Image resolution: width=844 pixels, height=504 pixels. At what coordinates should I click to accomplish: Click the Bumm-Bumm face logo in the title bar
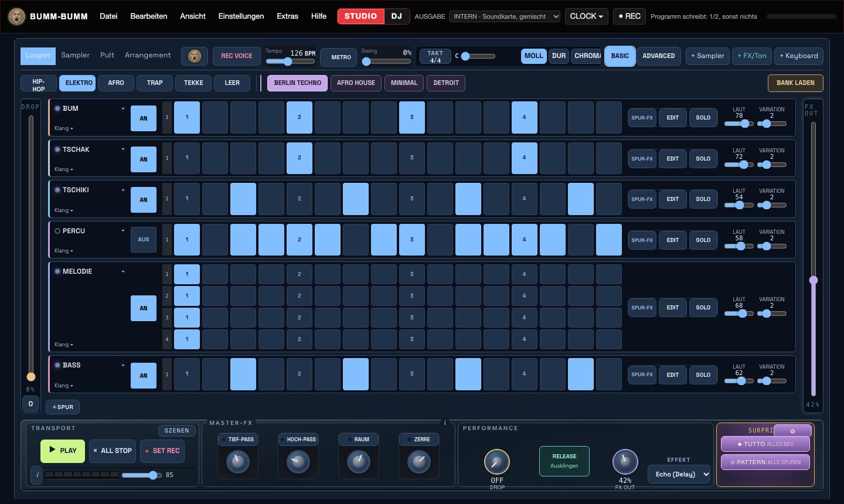(16, 16)
